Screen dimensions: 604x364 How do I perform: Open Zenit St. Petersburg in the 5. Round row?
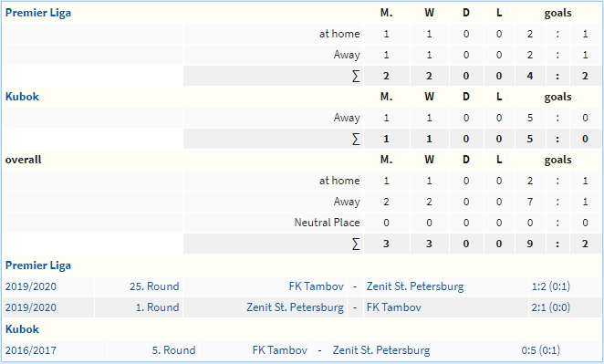381,350
